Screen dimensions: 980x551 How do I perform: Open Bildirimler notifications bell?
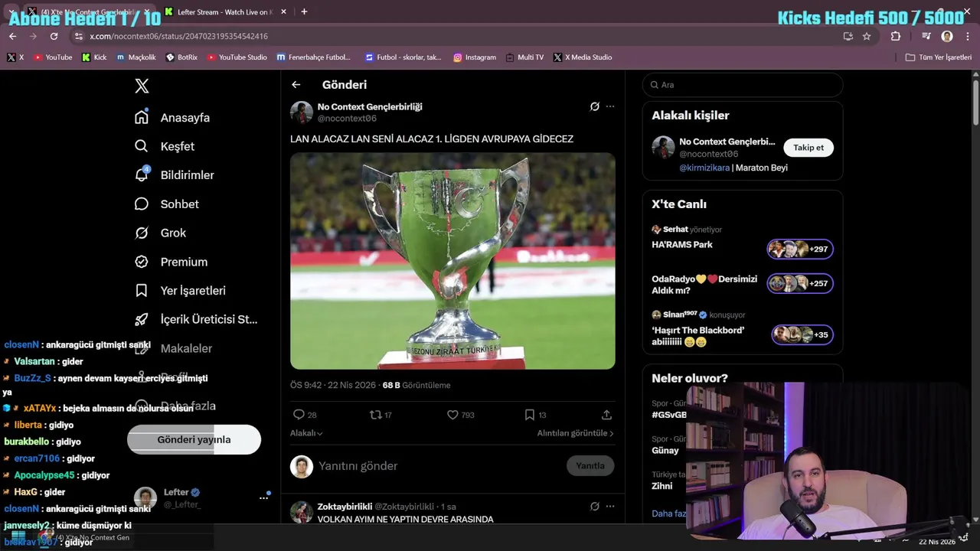[x=141, y=174]
